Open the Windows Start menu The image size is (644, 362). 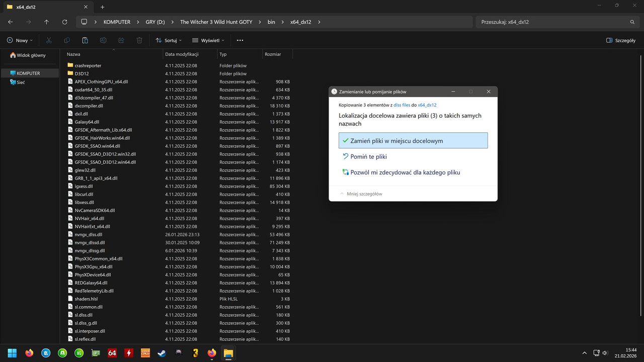pyautogui.click(x=12, y=353)
